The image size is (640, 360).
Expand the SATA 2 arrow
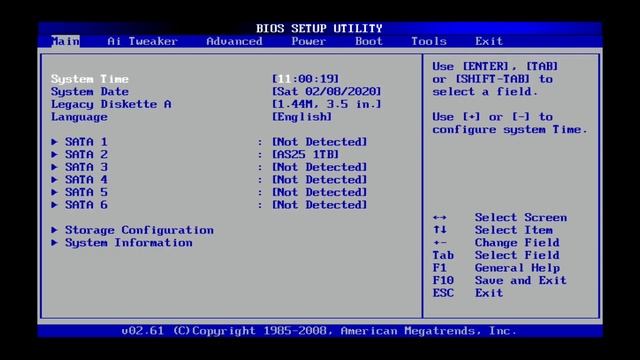coord(54,155)
